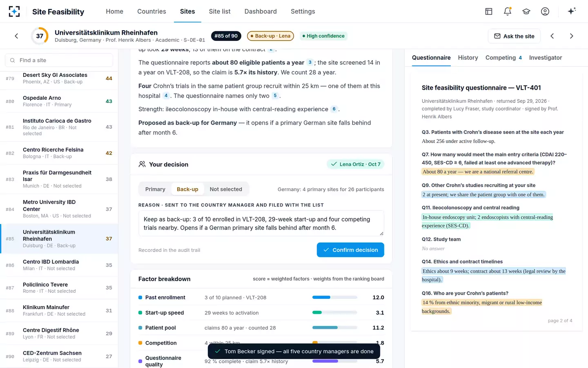Click the people icon next to Your decision

point(142,164)
